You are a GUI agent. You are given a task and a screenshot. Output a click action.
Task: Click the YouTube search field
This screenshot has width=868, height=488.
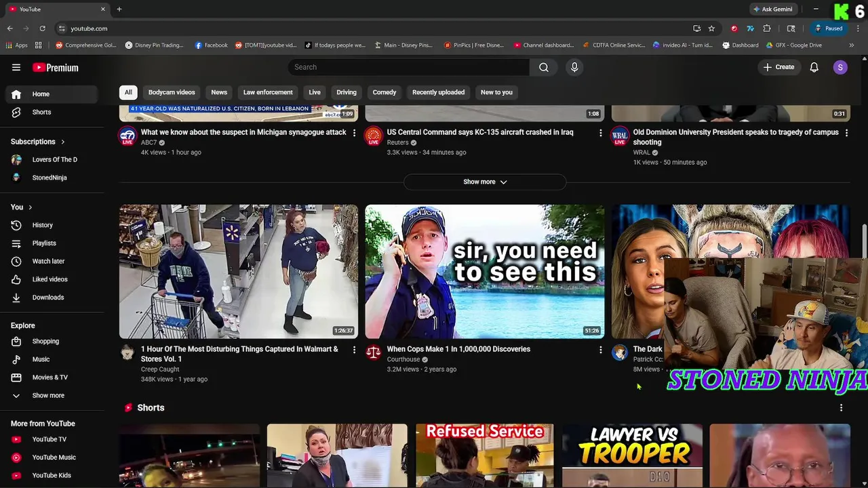[x=409, y=67]
